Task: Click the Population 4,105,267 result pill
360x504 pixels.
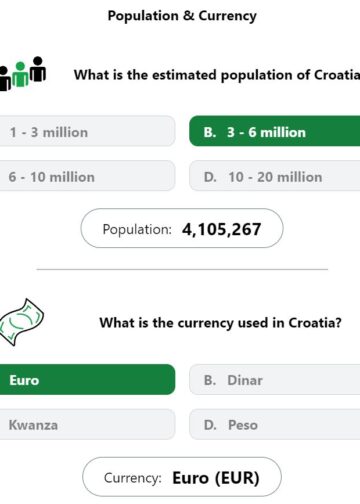Action: point(182,228)
